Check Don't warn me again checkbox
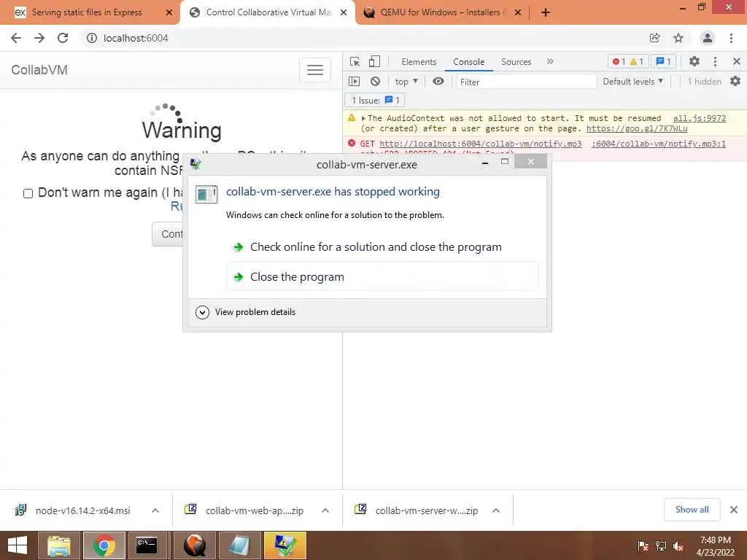Screen dimensions: 747x560 pyautogui.click(x=28, y=193)
